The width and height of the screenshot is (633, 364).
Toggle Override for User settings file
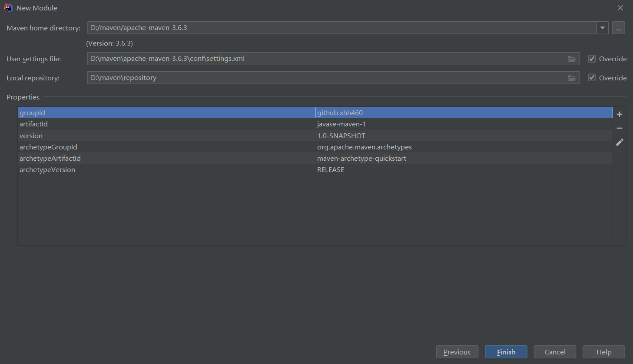[592, 59]
